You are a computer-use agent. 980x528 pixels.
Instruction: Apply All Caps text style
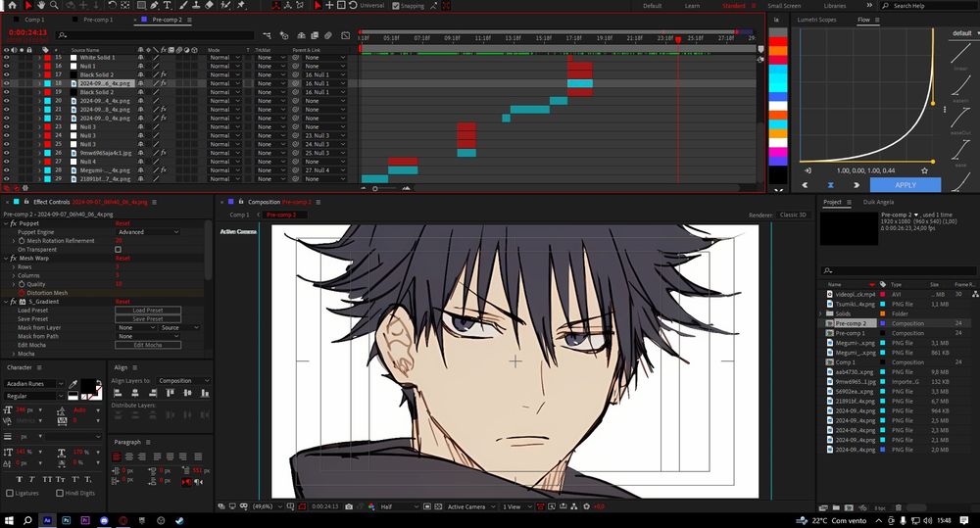(x=47, y=479)
